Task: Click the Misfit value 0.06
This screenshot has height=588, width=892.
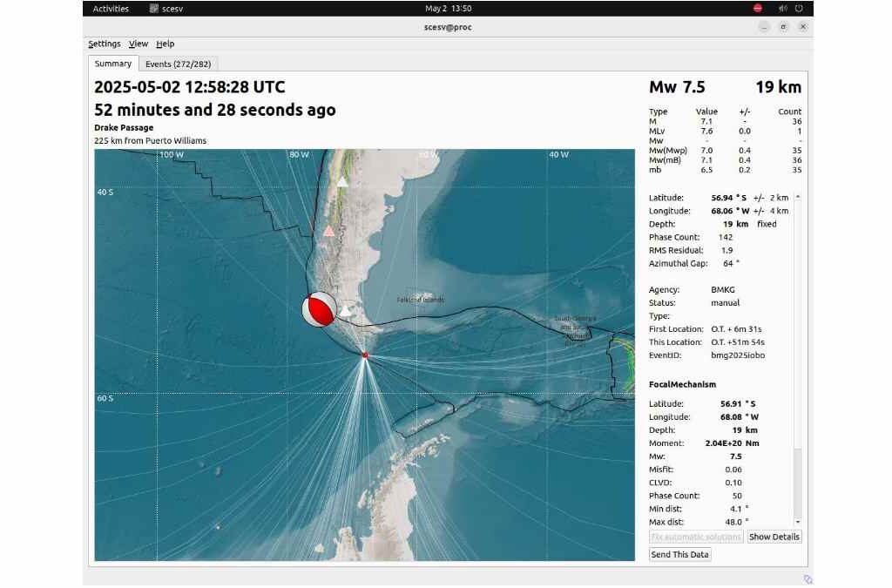Action: pyautogui.click(x=733, y=470)
